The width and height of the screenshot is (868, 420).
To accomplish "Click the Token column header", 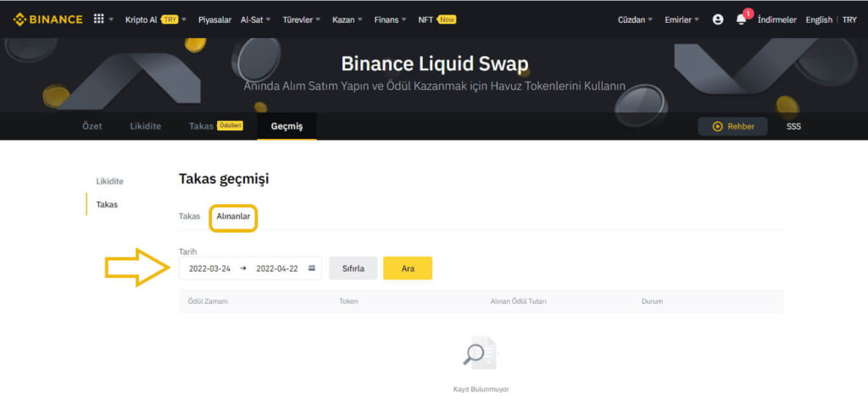I will [x=348, y=301].
